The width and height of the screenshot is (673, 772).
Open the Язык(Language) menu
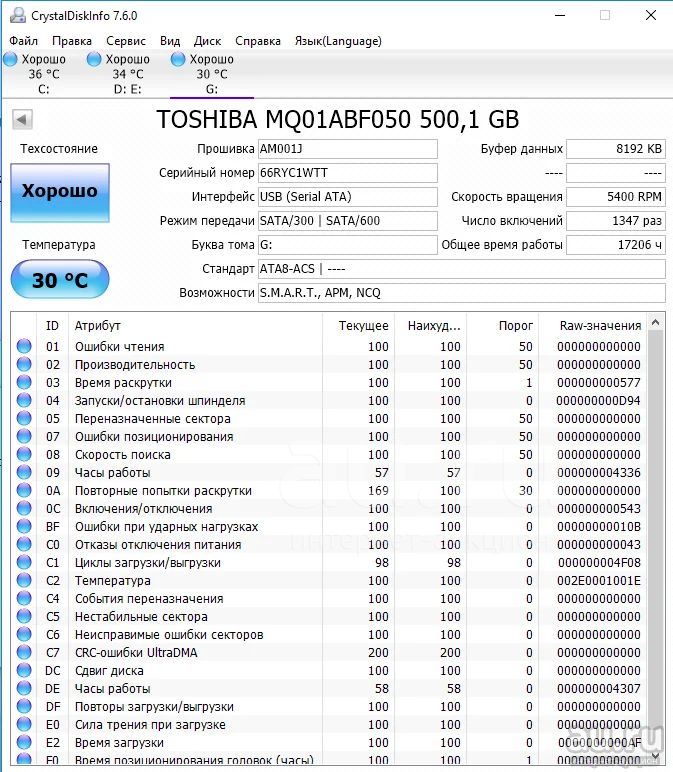[x=338, y=41]
